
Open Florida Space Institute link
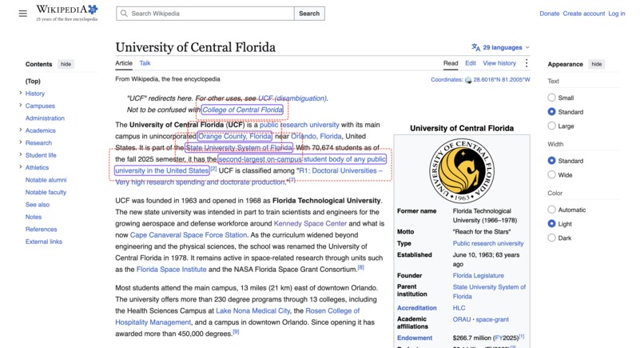point(171,270)
